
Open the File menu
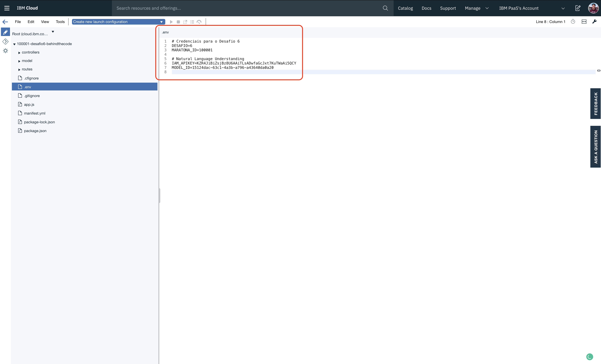[x=18, y=22]
